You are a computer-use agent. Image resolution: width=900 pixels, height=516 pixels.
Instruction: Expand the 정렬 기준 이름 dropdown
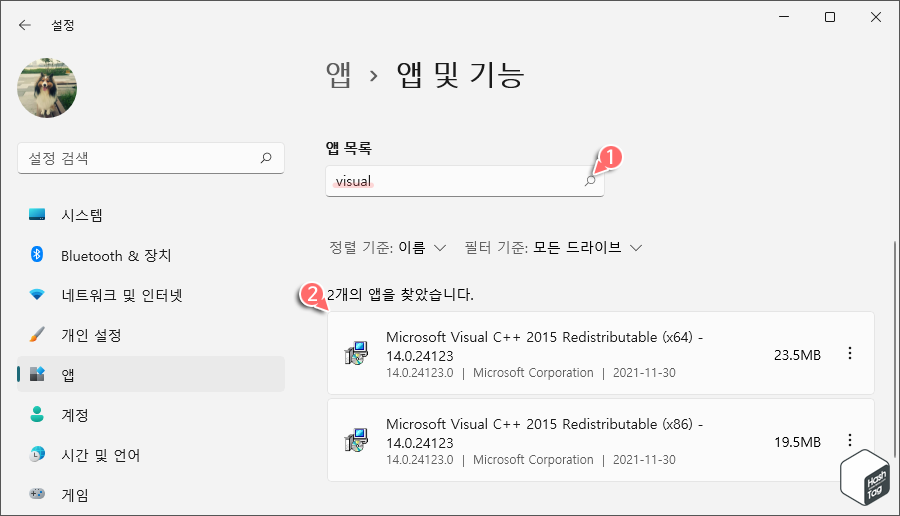388,248
